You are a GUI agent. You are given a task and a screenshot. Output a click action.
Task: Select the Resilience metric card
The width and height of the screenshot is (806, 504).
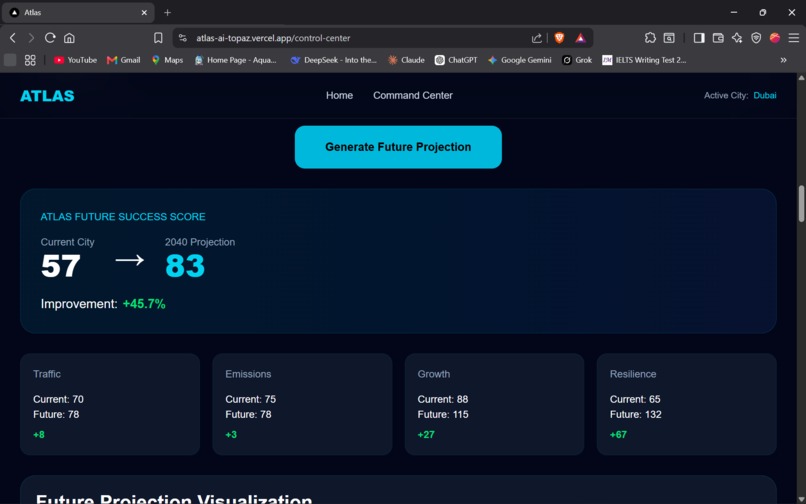[687, 404]
